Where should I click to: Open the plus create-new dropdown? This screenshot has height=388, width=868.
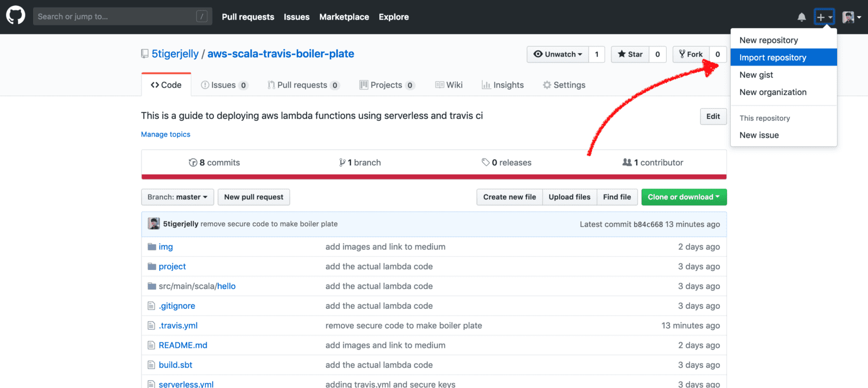click(x=824, y=17)
